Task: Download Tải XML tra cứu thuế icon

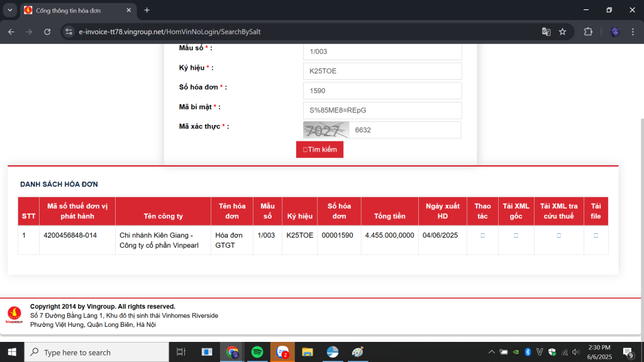Action: pyautogui.click(x=558, y=236)
